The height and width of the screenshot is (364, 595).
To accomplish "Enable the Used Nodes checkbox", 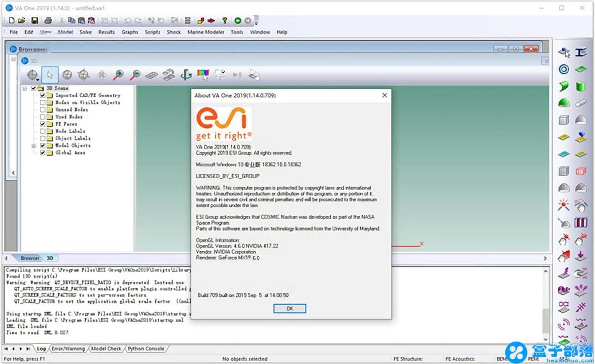I will click(x=43, y=117).
